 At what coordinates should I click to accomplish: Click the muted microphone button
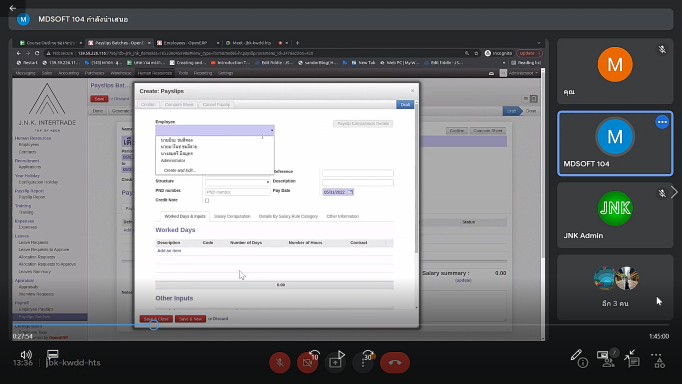[280, 362]
